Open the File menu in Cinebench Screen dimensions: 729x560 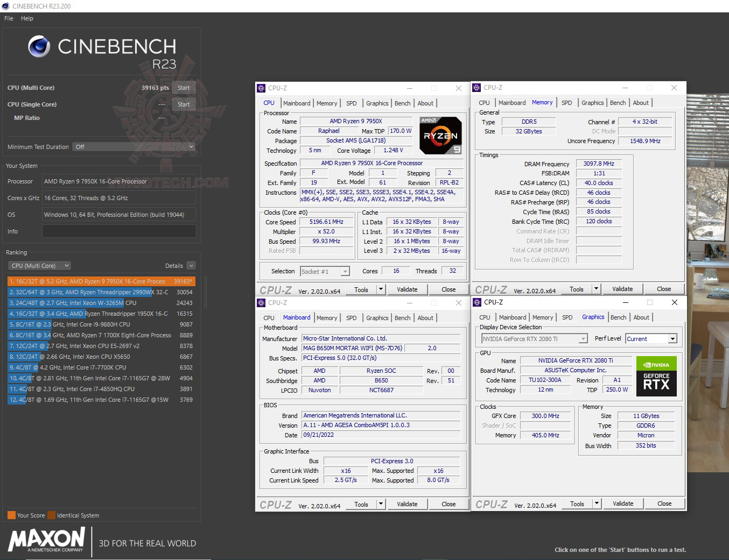coord(8,18)
